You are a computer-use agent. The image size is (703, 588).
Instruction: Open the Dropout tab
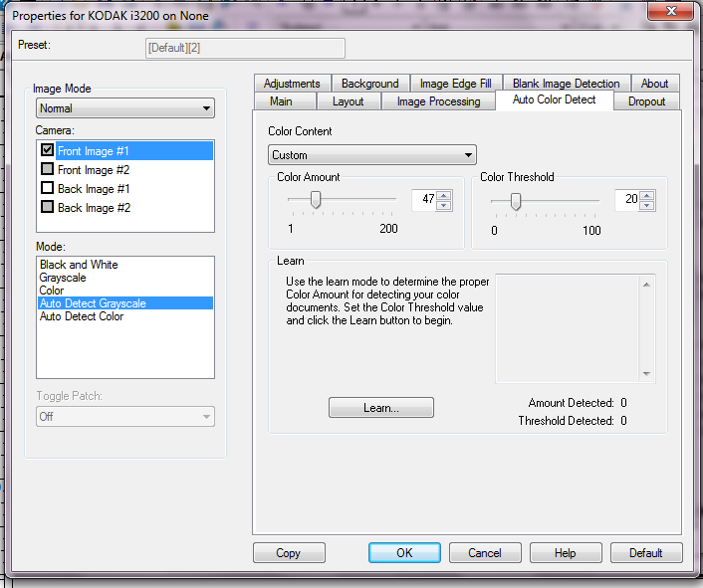(646, 101)
